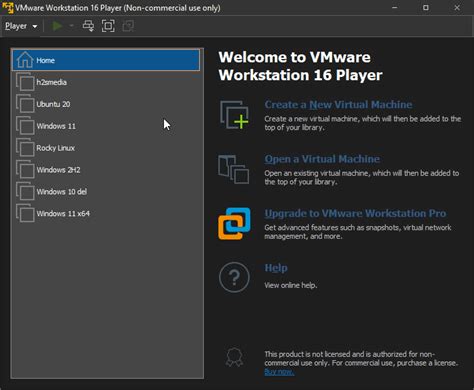Open the Player dropdown menu
Image resolution: width=474 pixels, height=390 pixels.
click(x=21, y=26)
